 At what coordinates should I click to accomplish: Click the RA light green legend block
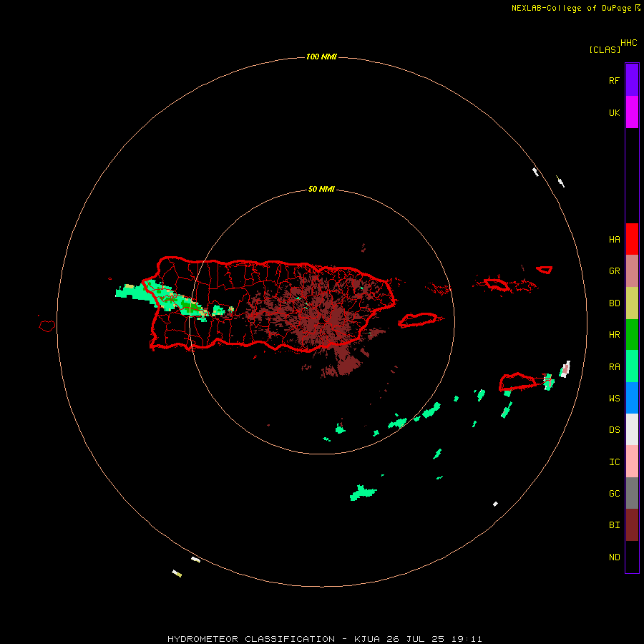[632, 366]
